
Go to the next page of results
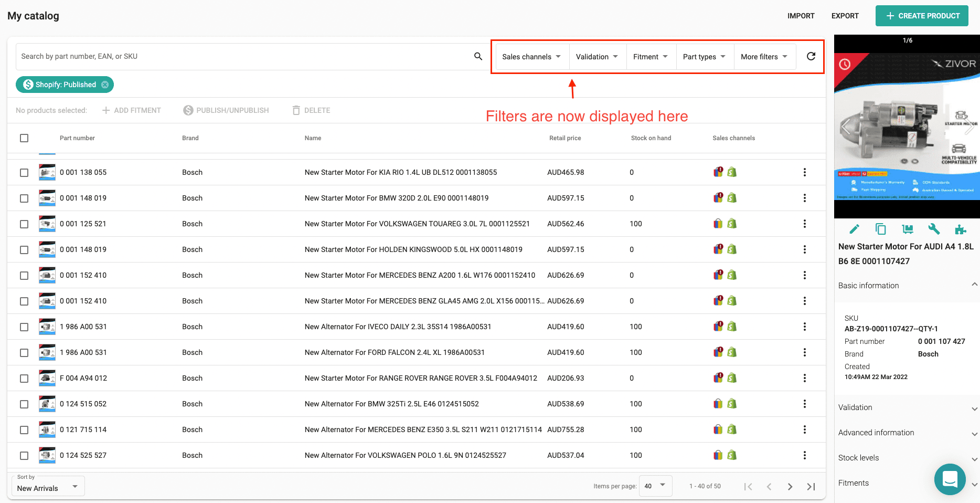pos(790,487)
